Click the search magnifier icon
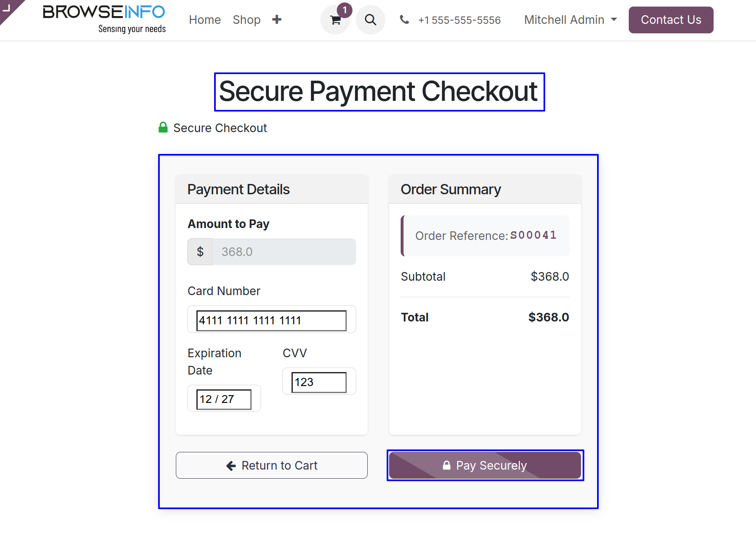The width and height of the screenshot is (756, 540). (370, 20)
